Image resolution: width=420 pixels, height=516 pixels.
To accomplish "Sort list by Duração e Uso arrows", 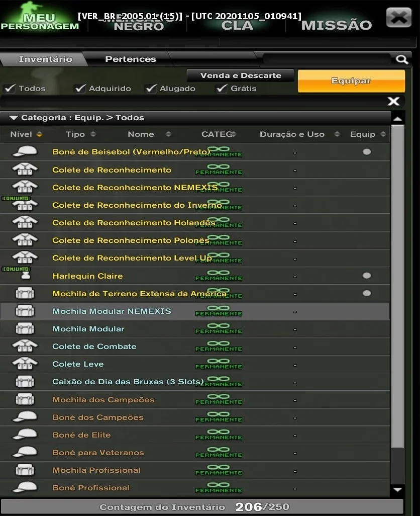I will tap(337, 134).
